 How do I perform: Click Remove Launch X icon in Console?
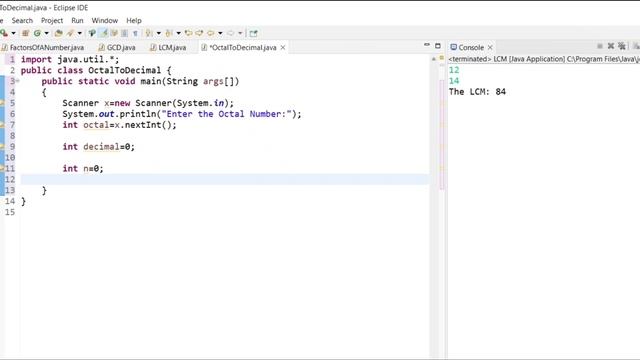pyautogui.click(x=611, y=46)
